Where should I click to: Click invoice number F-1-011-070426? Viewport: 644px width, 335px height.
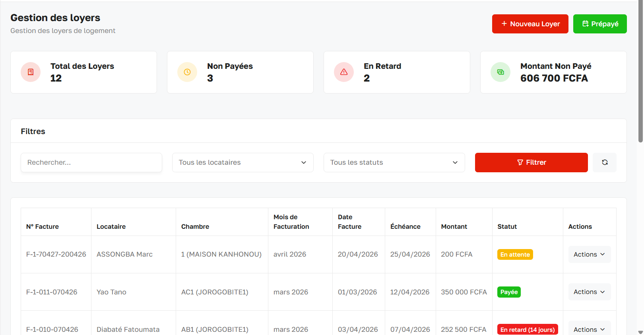point(52,292)
